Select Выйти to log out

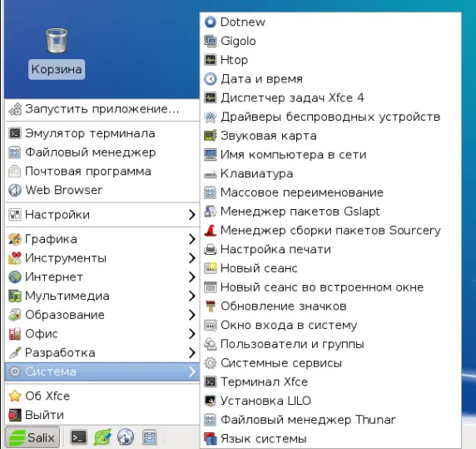[102, 415]
